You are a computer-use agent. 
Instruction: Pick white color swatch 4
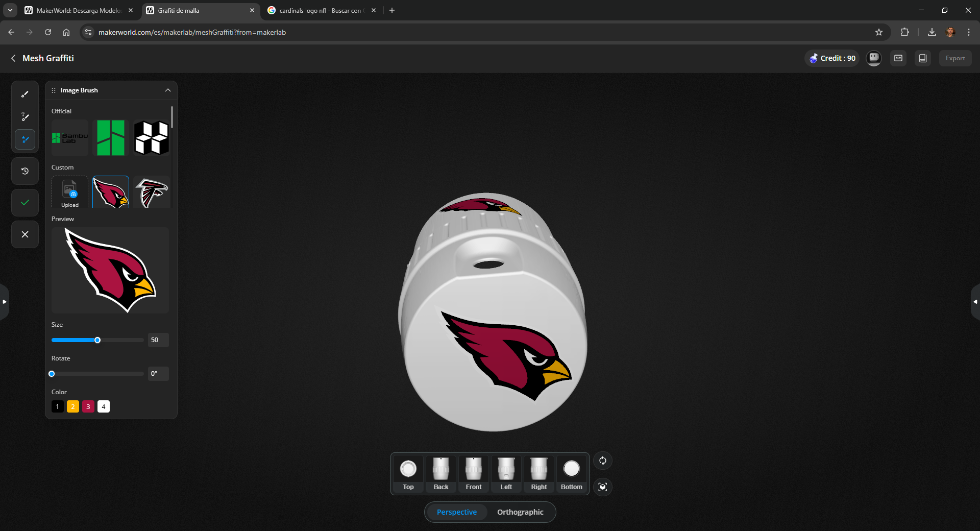pos(104,406)
